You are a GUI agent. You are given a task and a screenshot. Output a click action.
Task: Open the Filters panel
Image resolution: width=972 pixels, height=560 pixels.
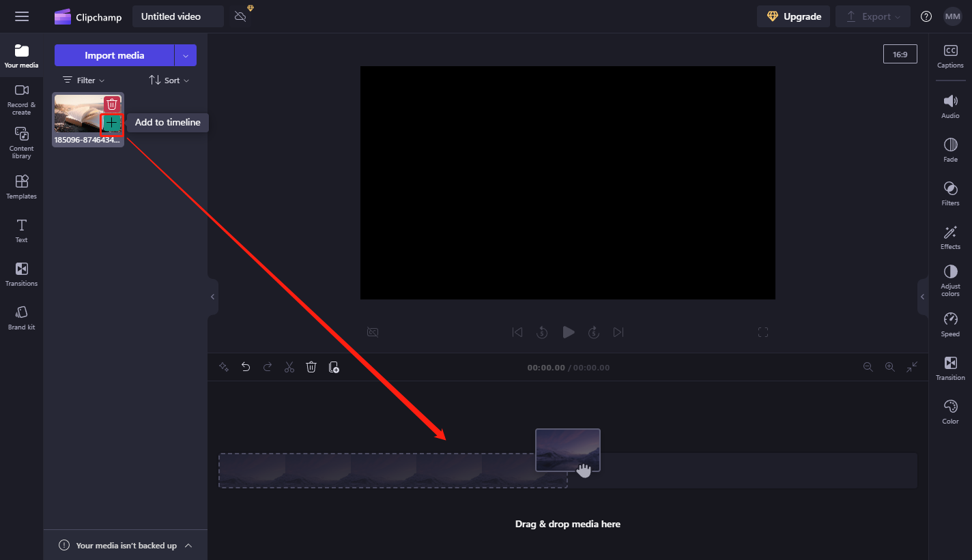tap(950, 194)
